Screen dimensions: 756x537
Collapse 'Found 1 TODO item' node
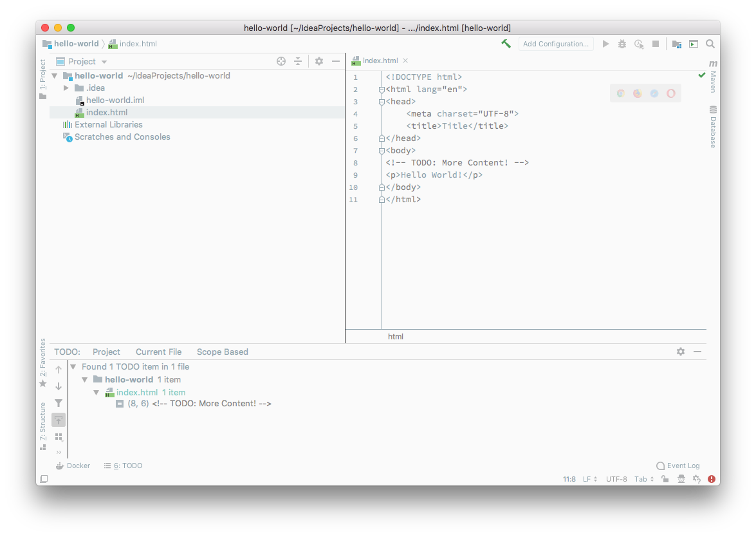73,366
